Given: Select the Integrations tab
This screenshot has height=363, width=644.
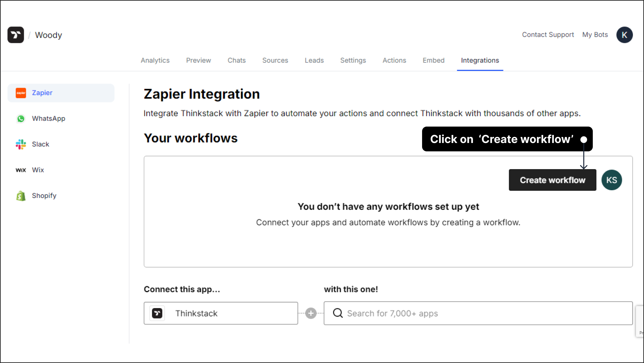Looking at the screenshot, I should pyautogui.click(x=480, y=60).
